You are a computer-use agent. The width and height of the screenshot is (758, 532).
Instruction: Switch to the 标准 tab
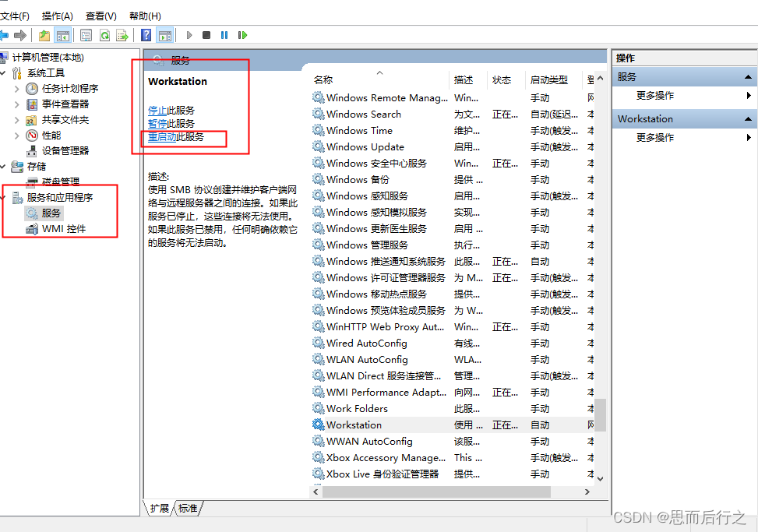point(188,508)
